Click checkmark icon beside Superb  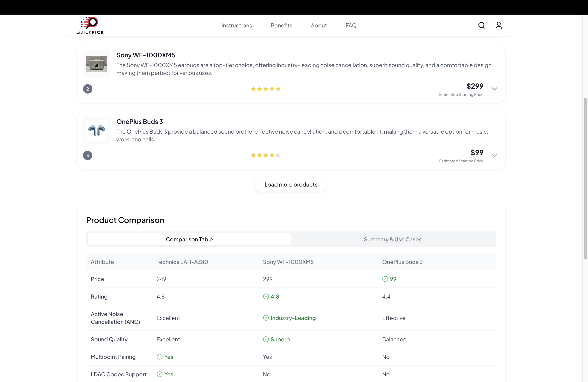point(266,339)
